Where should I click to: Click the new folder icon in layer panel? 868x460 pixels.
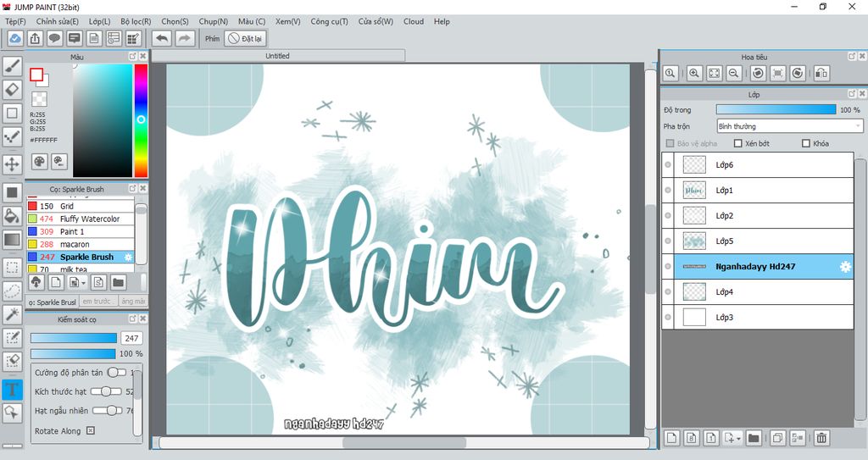pyautogui.click(x=754, y=438)
